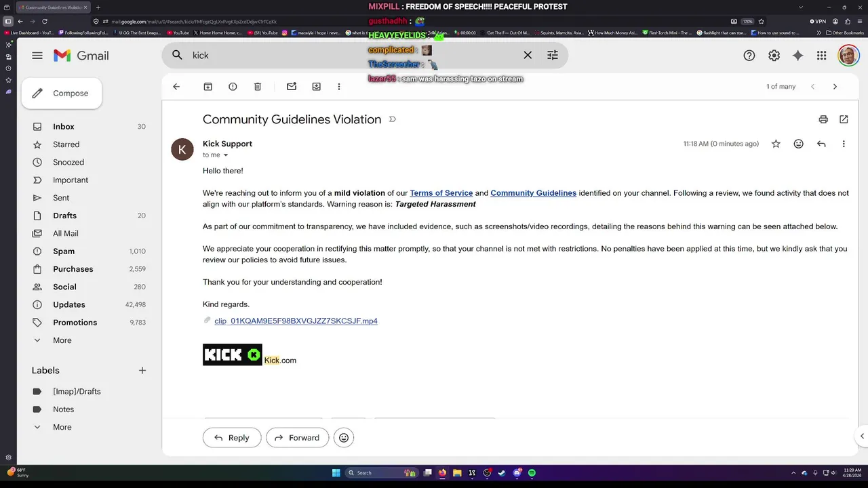Click the Reply button

pos(231,438)
